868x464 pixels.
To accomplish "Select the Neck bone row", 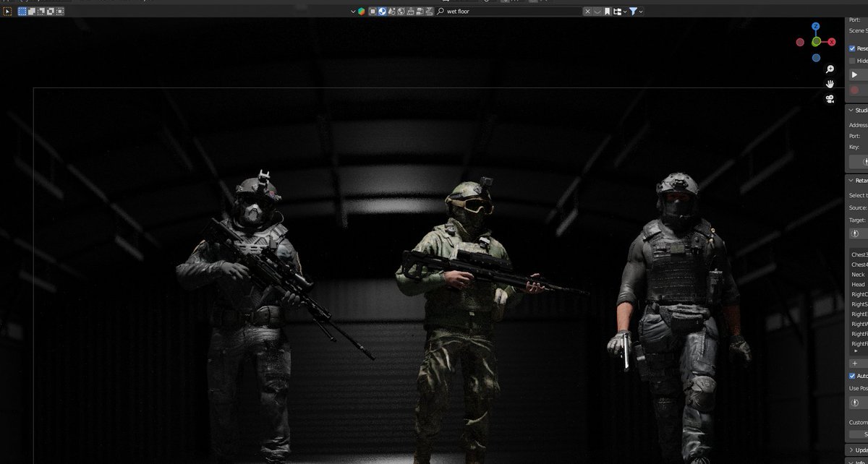I will click(859, 275).
